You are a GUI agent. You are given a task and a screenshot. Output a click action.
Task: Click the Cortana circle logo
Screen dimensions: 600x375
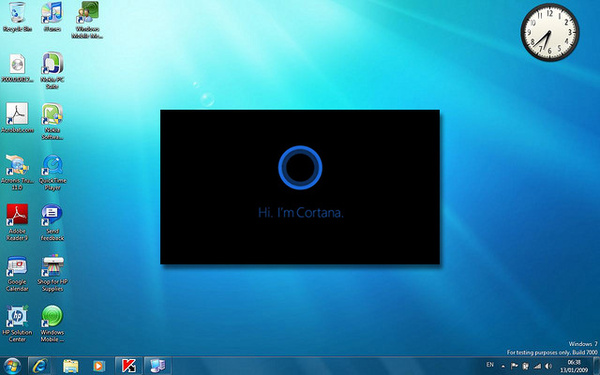pyautogui.click(x=300, y=167)
